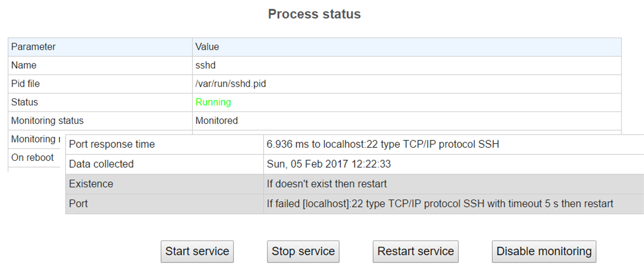Click the Parameter column header
The height and width of the screenshot is (276, 644).
point(33,47)
